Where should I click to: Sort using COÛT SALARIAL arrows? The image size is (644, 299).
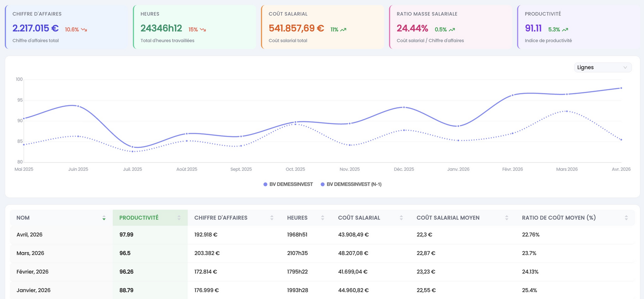[x=401, y=218]
